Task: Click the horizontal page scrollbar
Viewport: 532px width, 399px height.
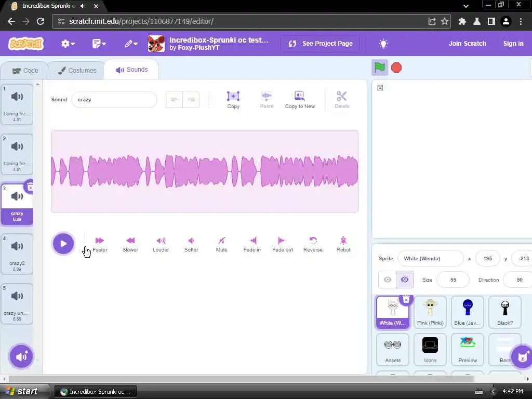Action: (241, 379)
